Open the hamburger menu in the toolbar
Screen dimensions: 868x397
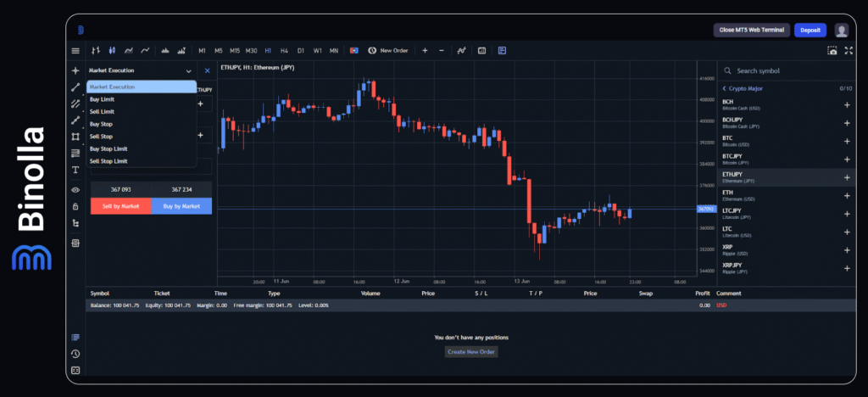coord(75,51)
